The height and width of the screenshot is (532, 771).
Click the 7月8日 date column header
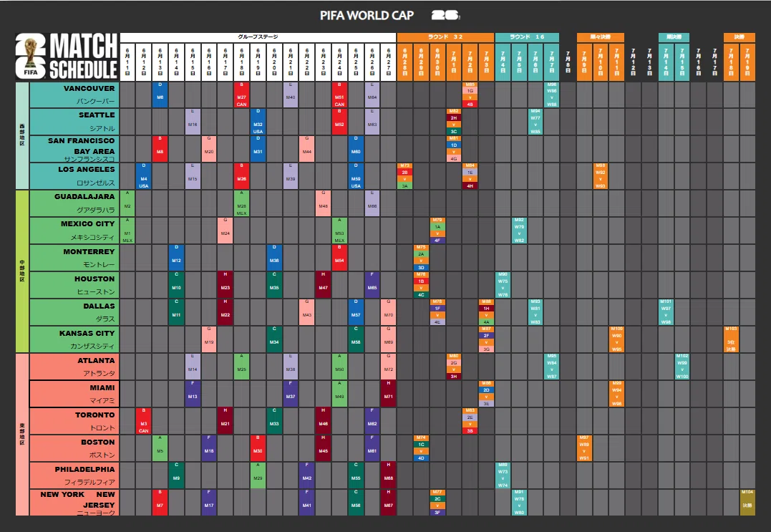568,62
